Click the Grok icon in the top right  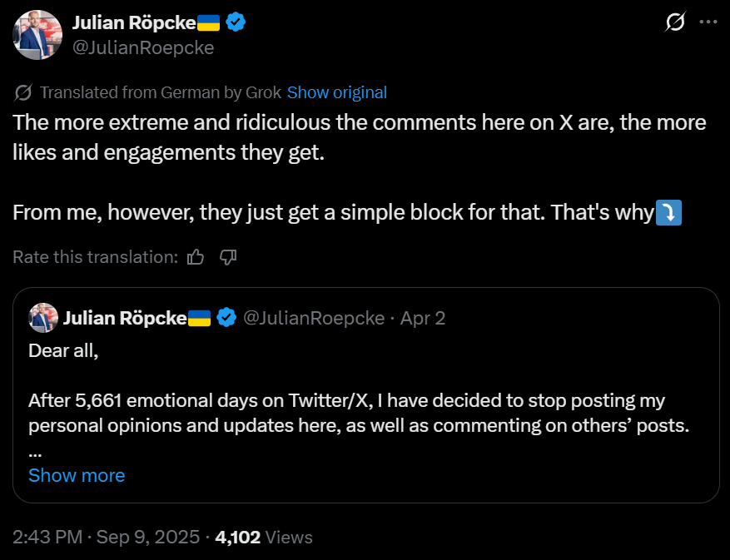tap(676, 22)
